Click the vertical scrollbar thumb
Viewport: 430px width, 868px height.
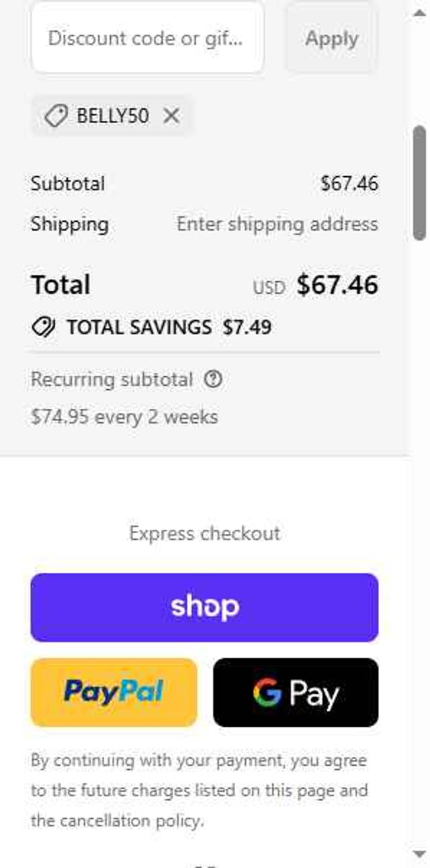419,182
